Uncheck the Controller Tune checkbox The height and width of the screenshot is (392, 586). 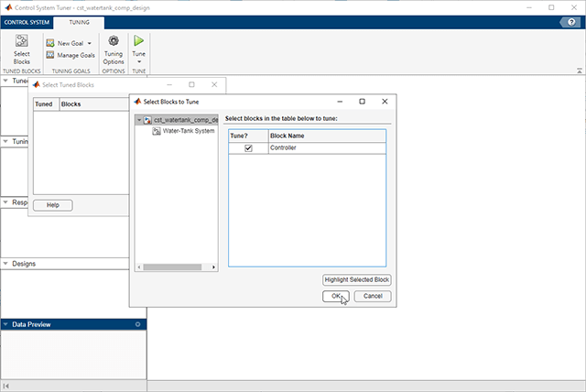click(248, 148)
